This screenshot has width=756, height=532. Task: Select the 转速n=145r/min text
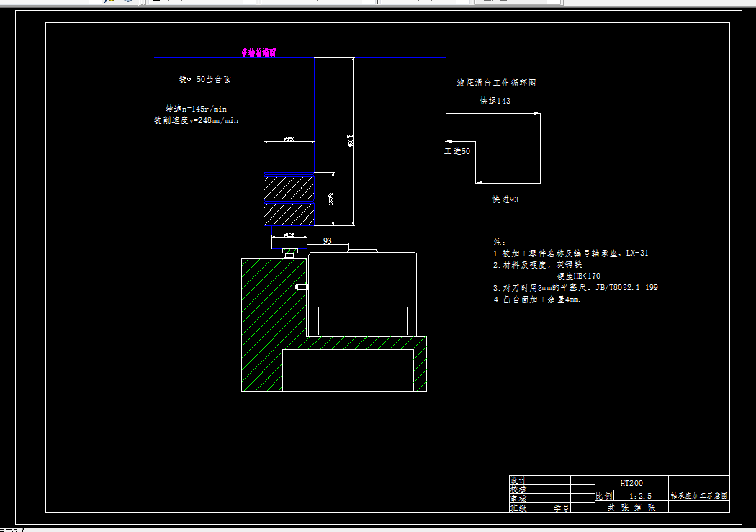point(197,109)
